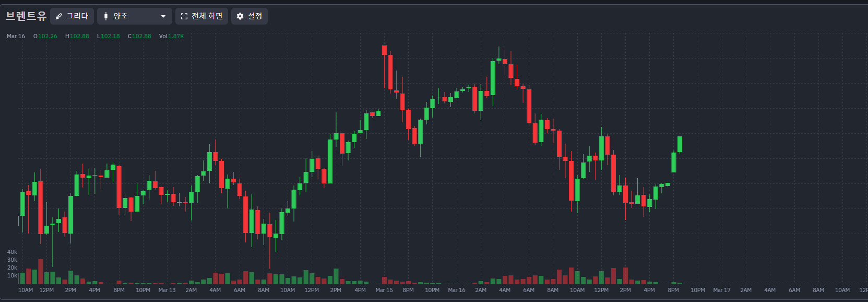
Task: Activate the 그리다 drawing button
Action: pos(72,16)
